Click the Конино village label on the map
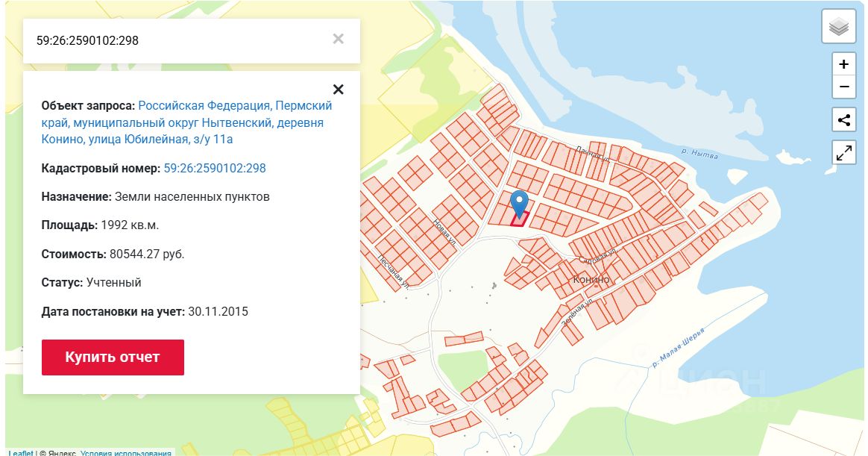Image resolution: width=868 pixels, height=456 pixels. click(591, 279)
